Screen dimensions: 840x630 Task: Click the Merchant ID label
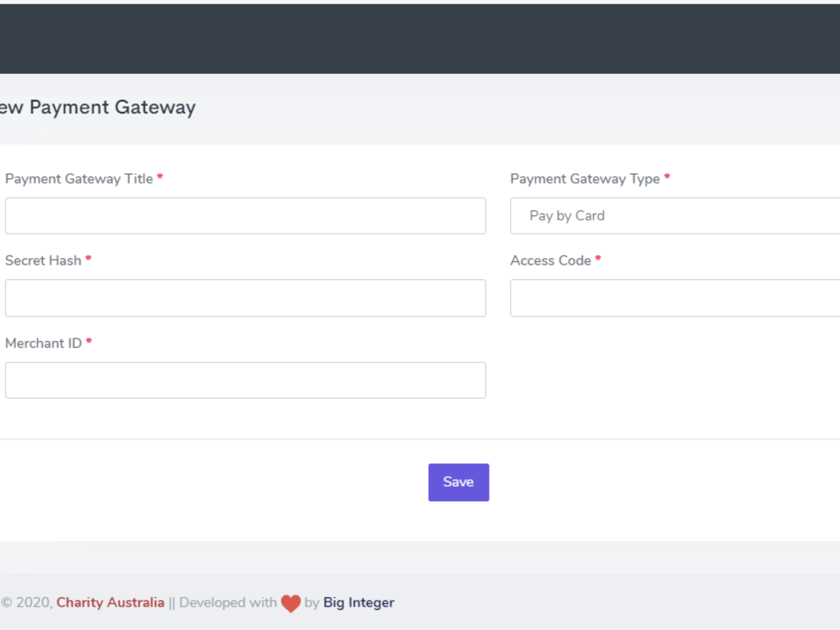[44, 344]
